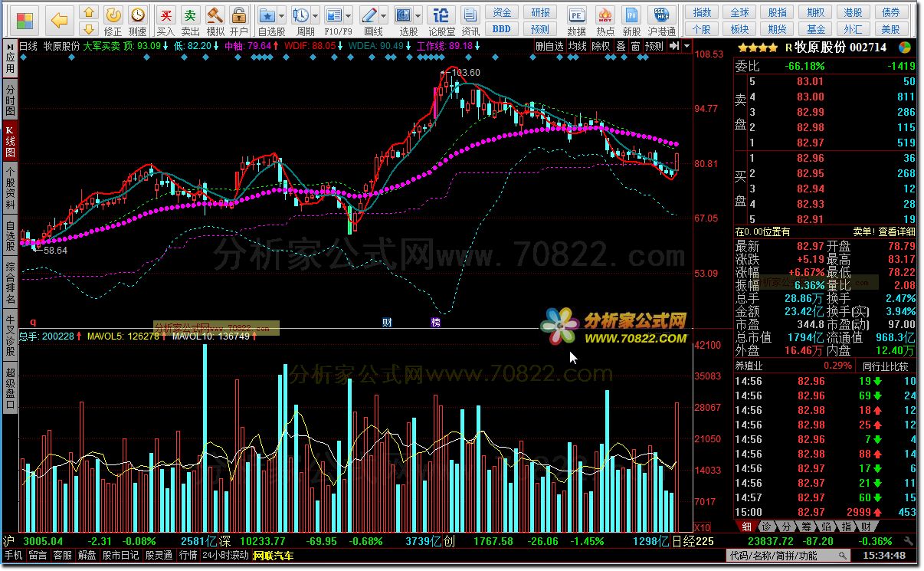This screenshot has width=924, height=571.
Task: Click the 研报 button
Action: tap(540, 13)
